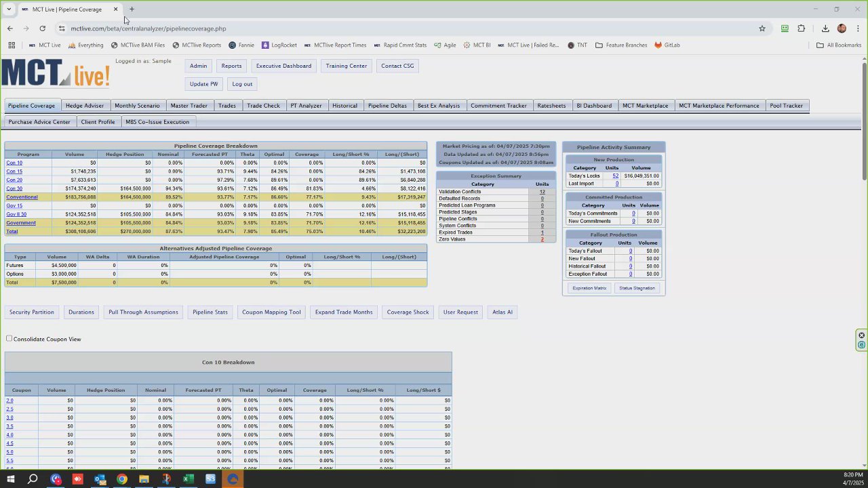Bookmark this page with the star icon
The height and width of the screenshot is (488, 868).
pyautogui.click(x=762, y=28)
